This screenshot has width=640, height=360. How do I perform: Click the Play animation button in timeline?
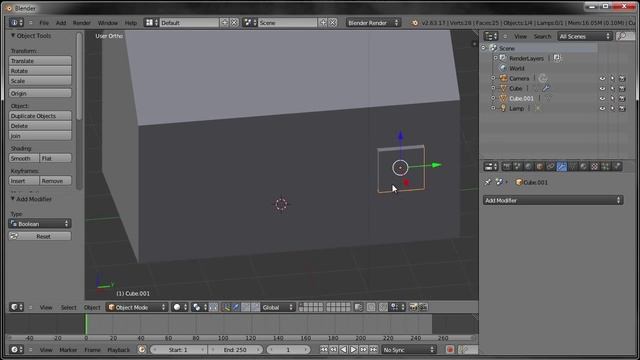point(353,350)
